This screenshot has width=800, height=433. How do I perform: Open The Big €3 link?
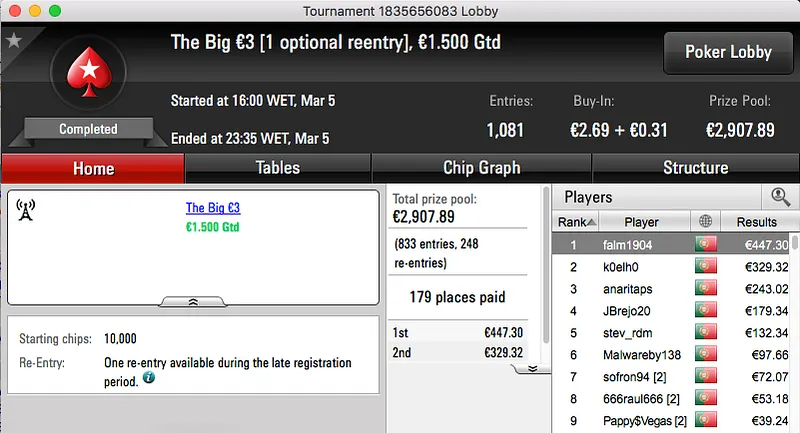coord(213,208)
